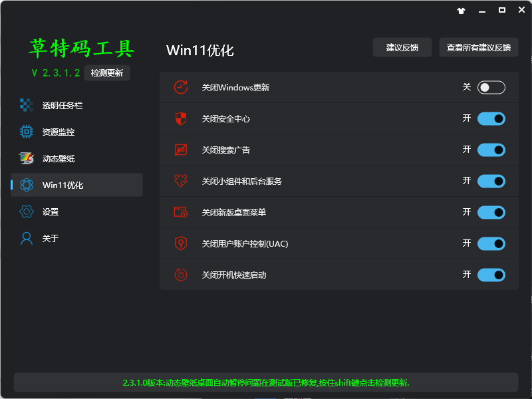Click the dynamic wallpaper picture icon
The width and height of the screenshot is (532, 399).
27,158
